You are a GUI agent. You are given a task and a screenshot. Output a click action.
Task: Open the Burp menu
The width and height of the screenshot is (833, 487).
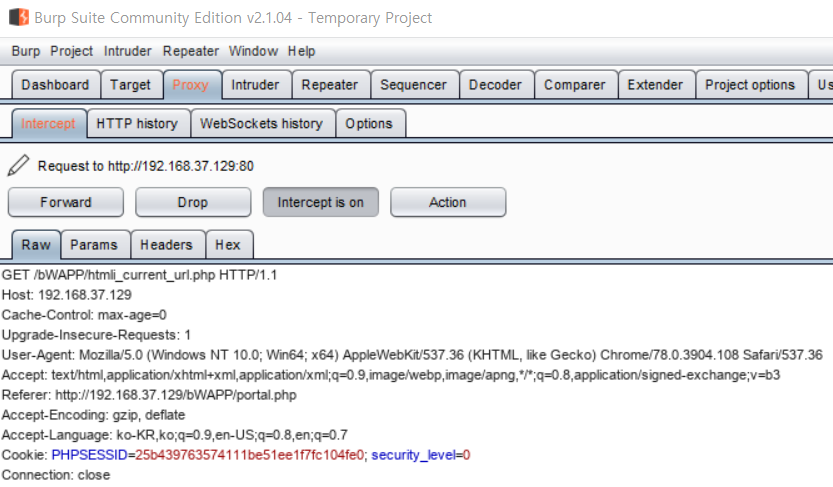26,51
